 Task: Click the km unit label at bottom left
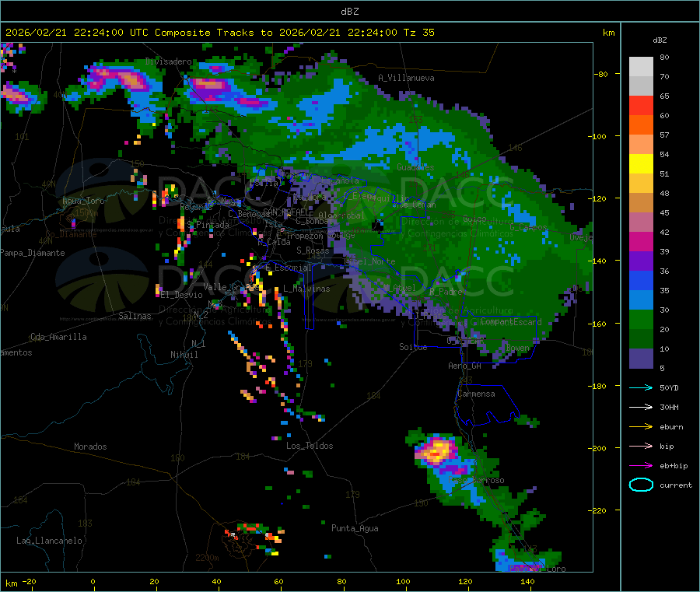(x=11, y=583)
